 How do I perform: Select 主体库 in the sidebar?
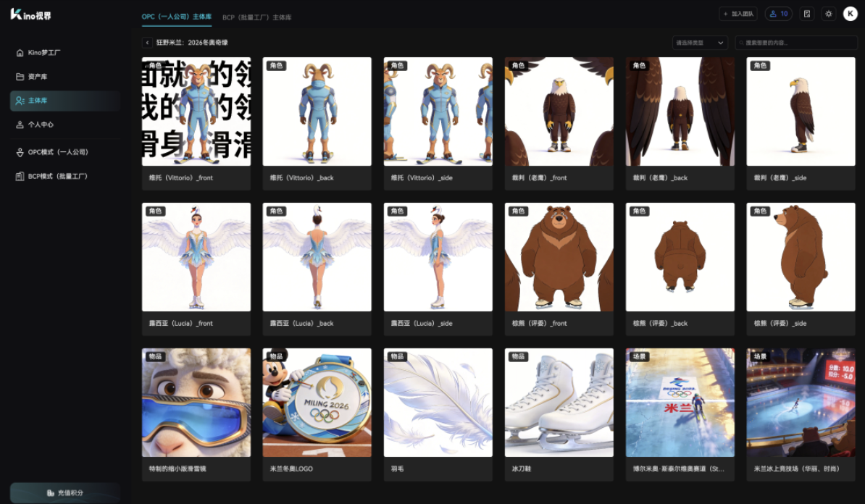[38, 101]
